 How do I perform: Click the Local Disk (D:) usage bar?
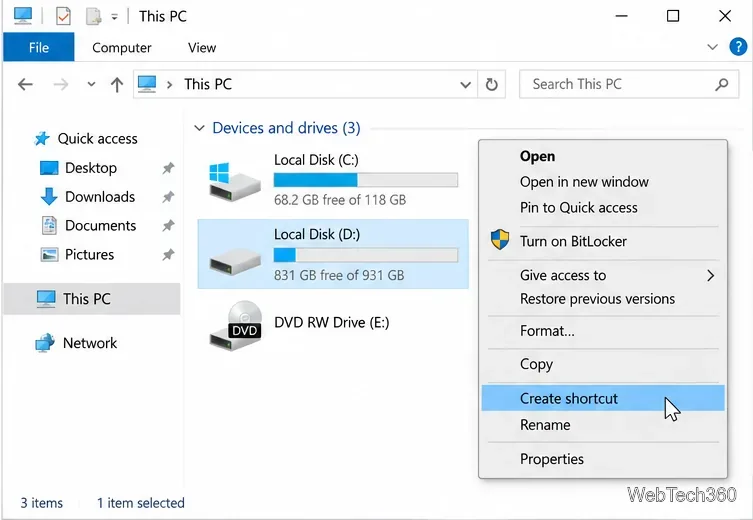[365, 255]
